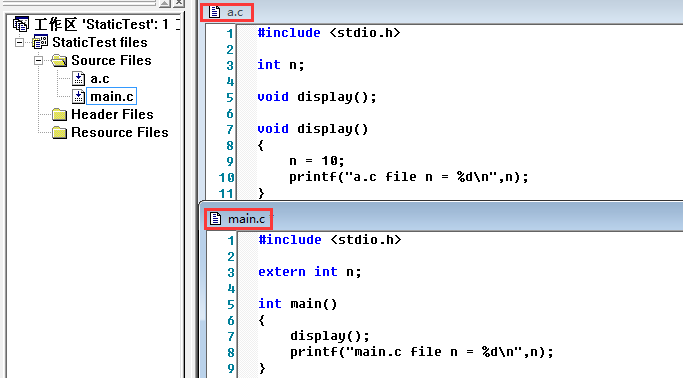Click the workspace panel up-arrow button
The image size is (683, 378).
click(165, 3)
